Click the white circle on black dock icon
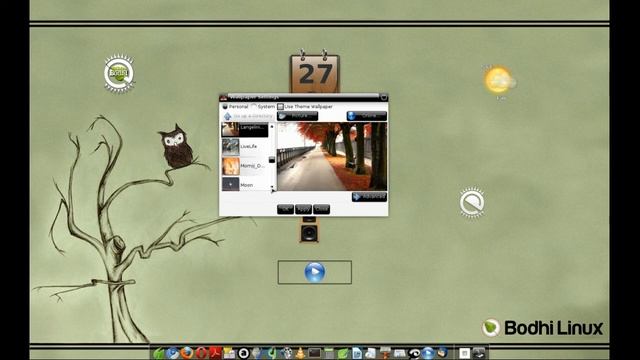This screenshot has width=640, height=360. tap(244, 353)
